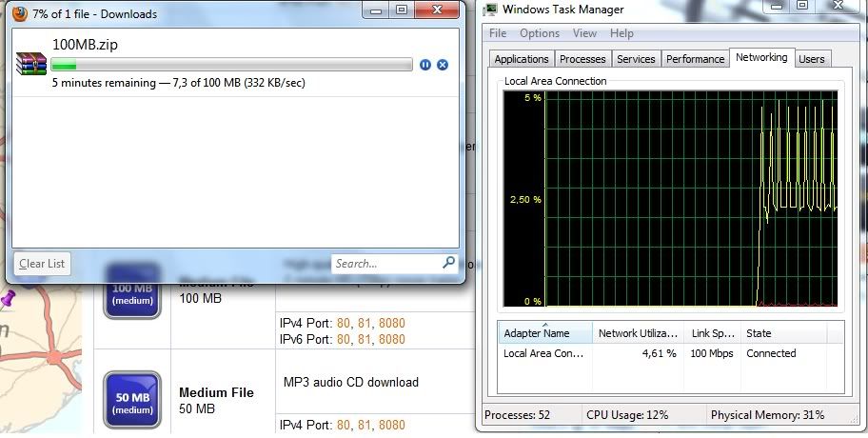Click the 100MB.zip file name
The image size is (868, 438).
click(85, 45)
